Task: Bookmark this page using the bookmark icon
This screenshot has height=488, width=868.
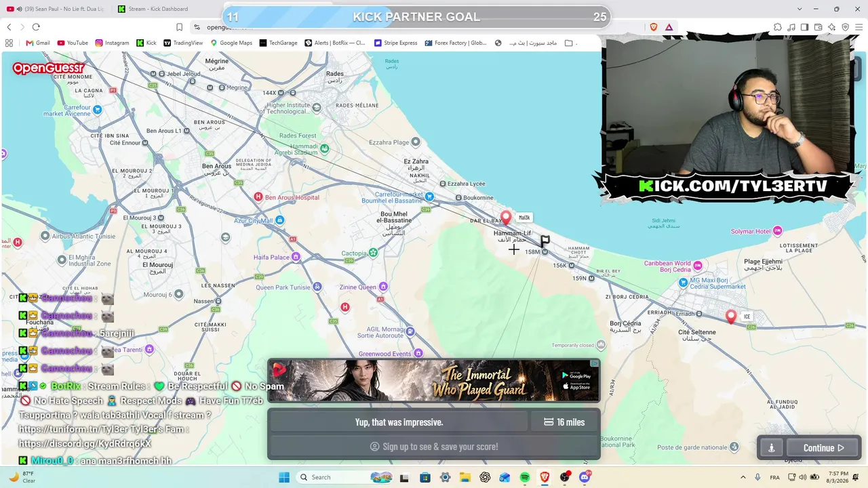Action: click(x=179, y=27)
